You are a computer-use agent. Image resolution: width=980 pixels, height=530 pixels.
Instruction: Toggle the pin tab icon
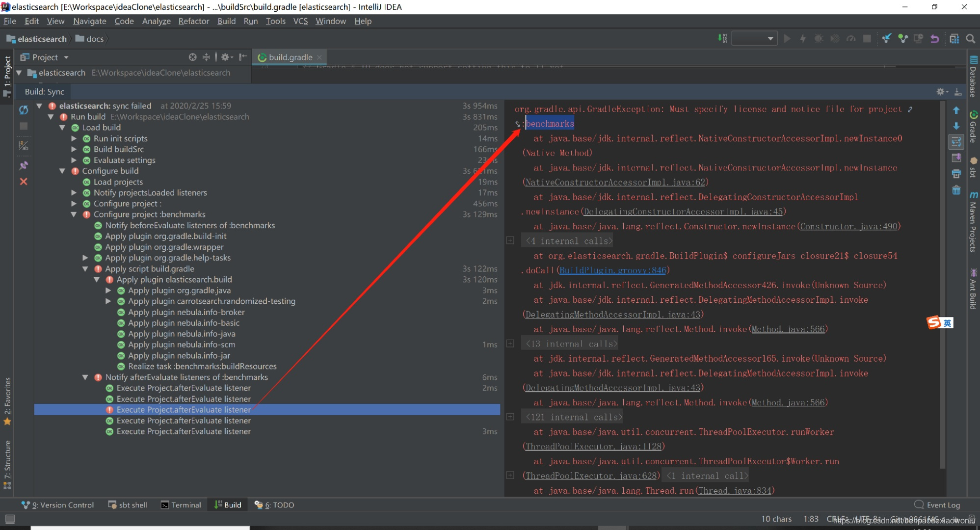(x=23, y=165)
